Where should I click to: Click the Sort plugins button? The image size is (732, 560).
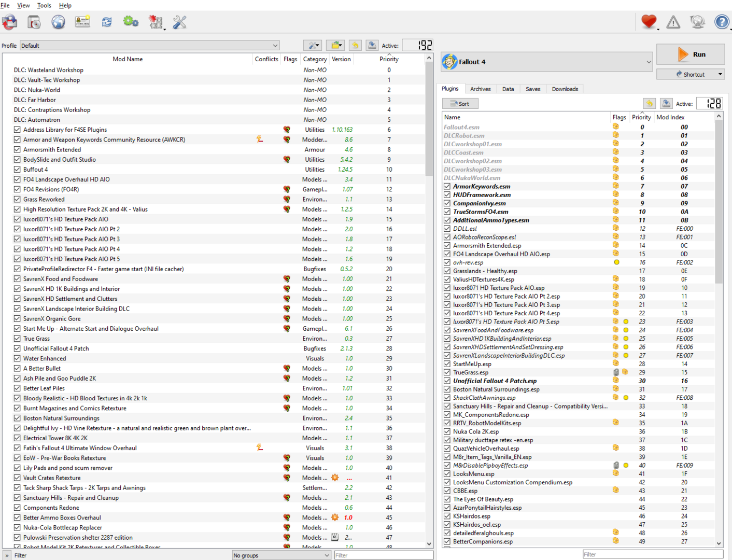point(460,104)
